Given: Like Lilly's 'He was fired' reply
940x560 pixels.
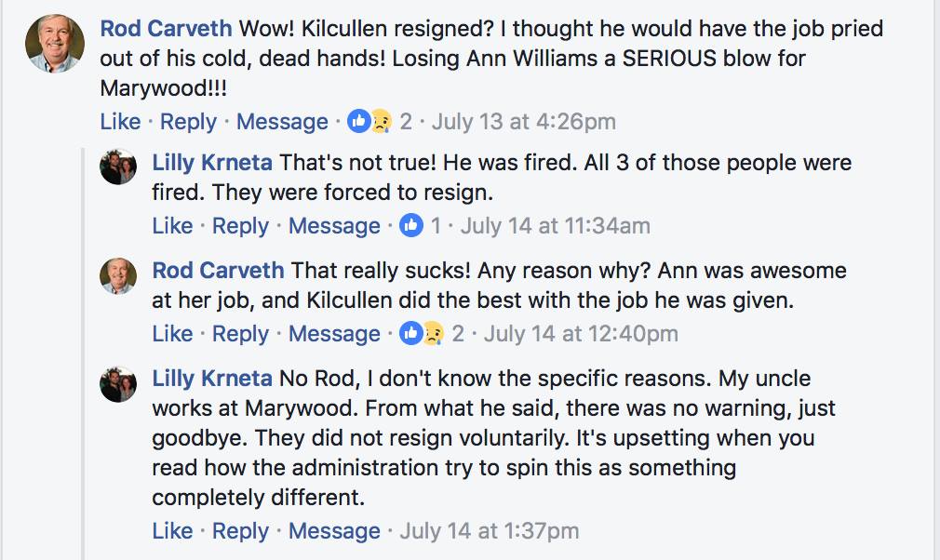Looking at the screenshot, I should (x=172, y=226).
